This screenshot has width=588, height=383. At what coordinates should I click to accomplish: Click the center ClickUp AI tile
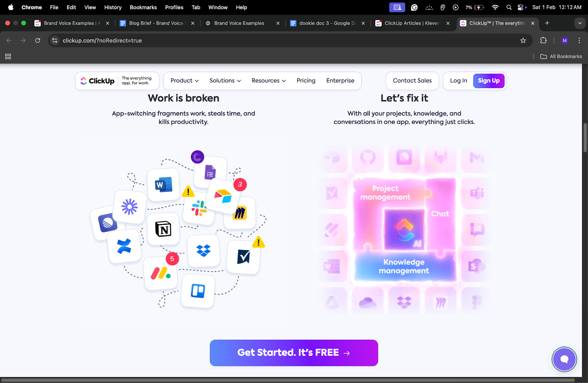[x=404, y=229]
